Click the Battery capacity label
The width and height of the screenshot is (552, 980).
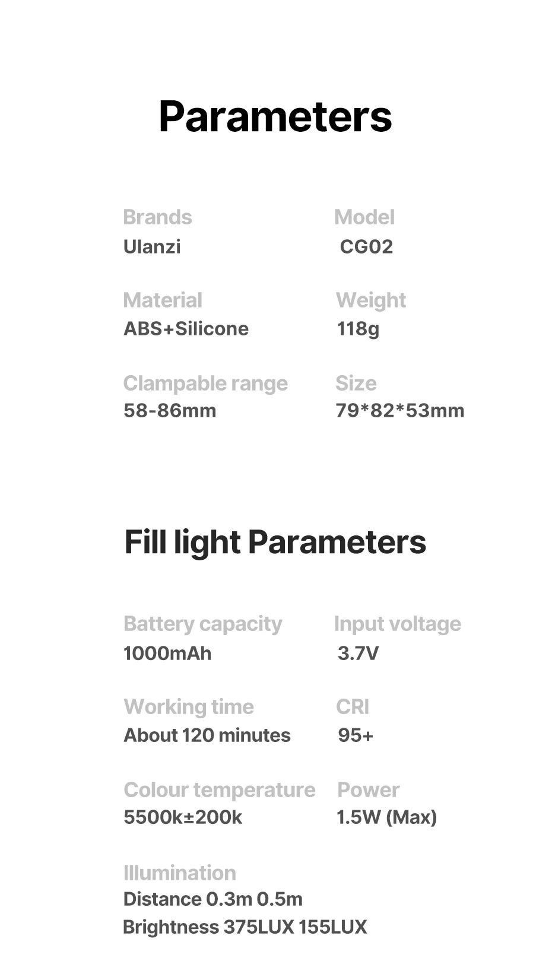tap(202, 624)
